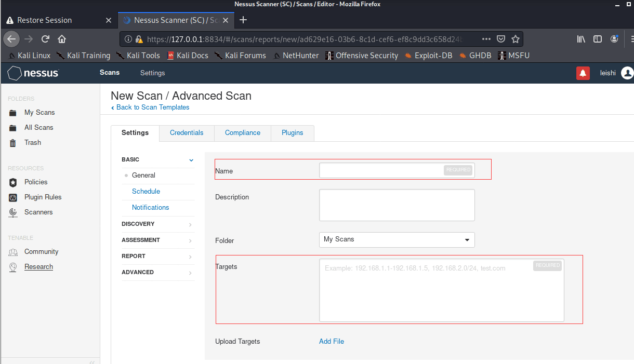Switch to the Settings tab

[135, 133]
